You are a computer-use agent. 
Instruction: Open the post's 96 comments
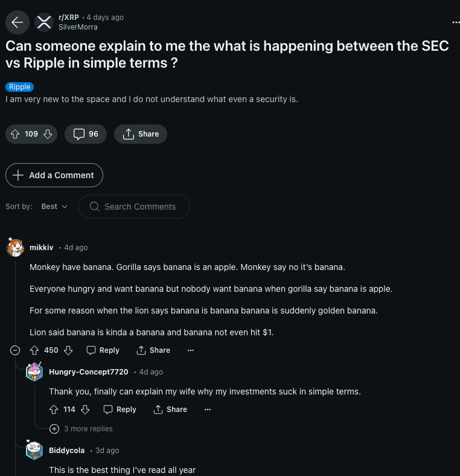point(86,134)
